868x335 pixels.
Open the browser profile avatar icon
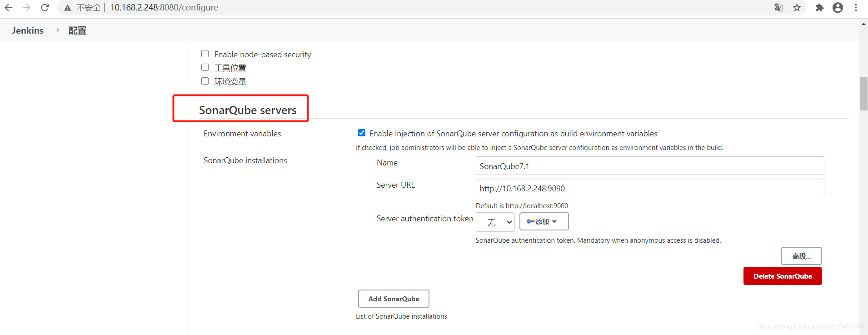click(x=838, y=7)
